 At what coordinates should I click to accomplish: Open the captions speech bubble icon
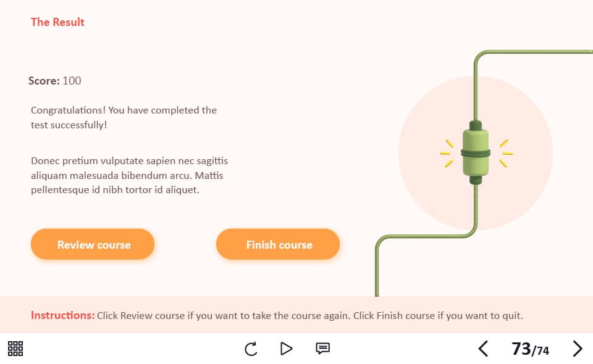point(322,348)
